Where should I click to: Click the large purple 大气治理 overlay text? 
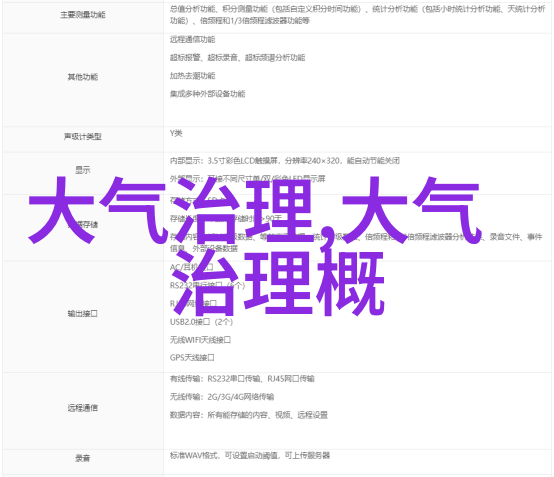[x=170, y=210]
